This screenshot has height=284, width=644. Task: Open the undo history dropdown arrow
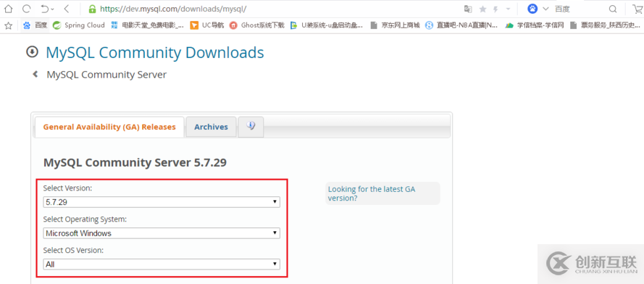[53, 9]
